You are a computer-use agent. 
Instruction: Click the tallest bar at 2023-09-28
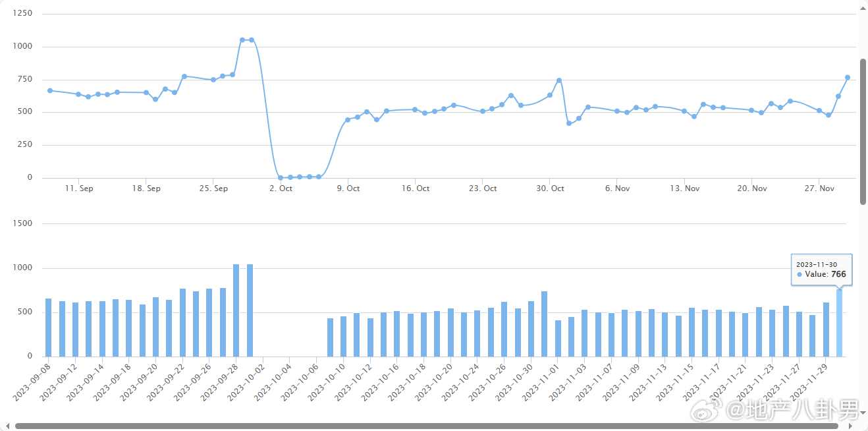coord(236,310)
